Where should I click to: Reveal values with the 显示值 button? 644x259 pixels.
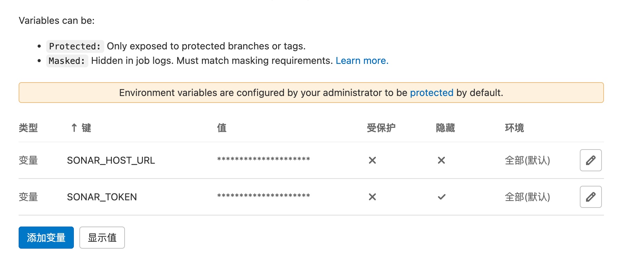pyautogui.click(x=102, y=238)
